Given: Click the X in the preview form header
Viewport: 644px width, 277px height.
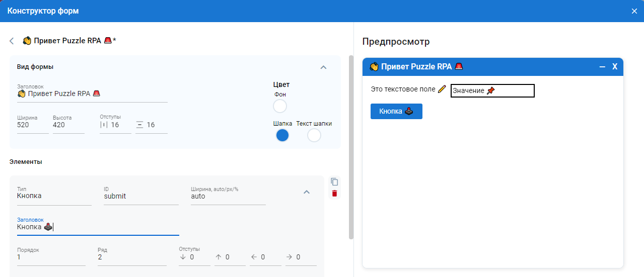Looking at the screenshot, I should [614, 67].
